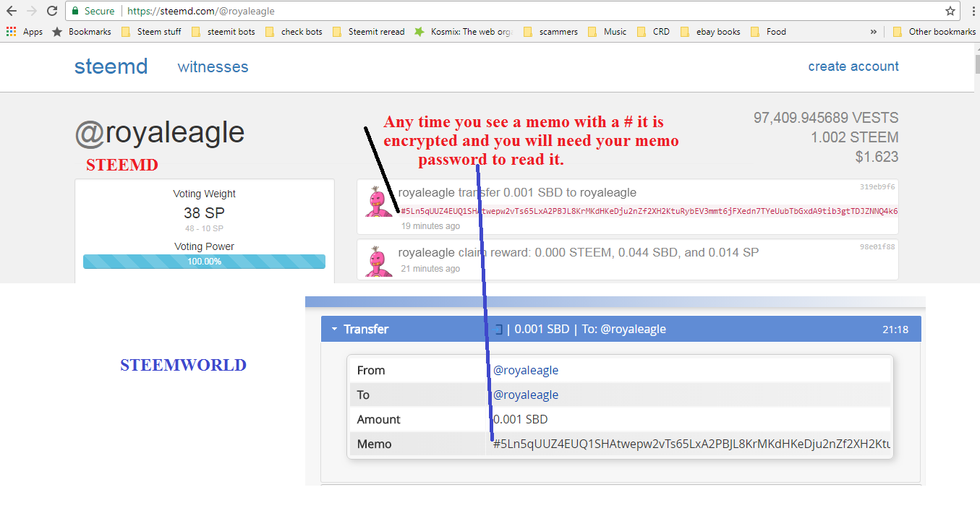Screen dimensions: 980x508
Task: Click the royaleagle avatar on the transfer row
Action: point(377,202)
